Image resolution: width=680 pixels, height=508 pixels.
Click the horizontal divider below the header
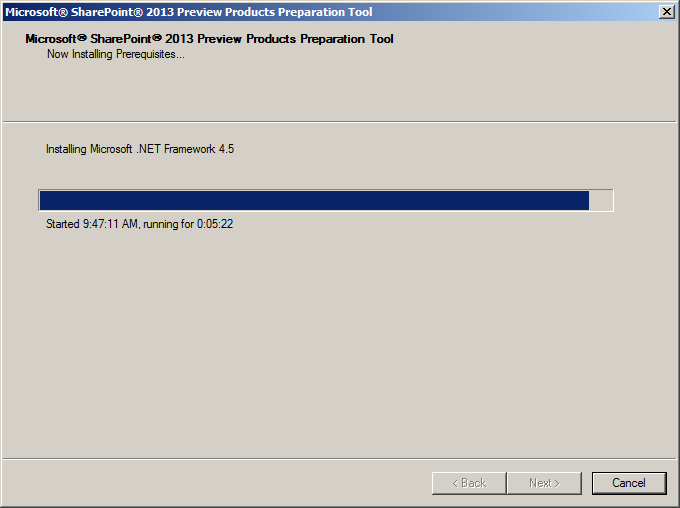point(340,124)
